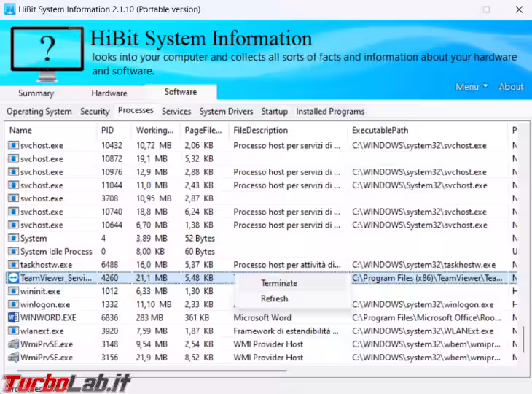Viewport: 532px width, 394px height.
Task: Click the TeamViewer service process icon
Action: 12,278
